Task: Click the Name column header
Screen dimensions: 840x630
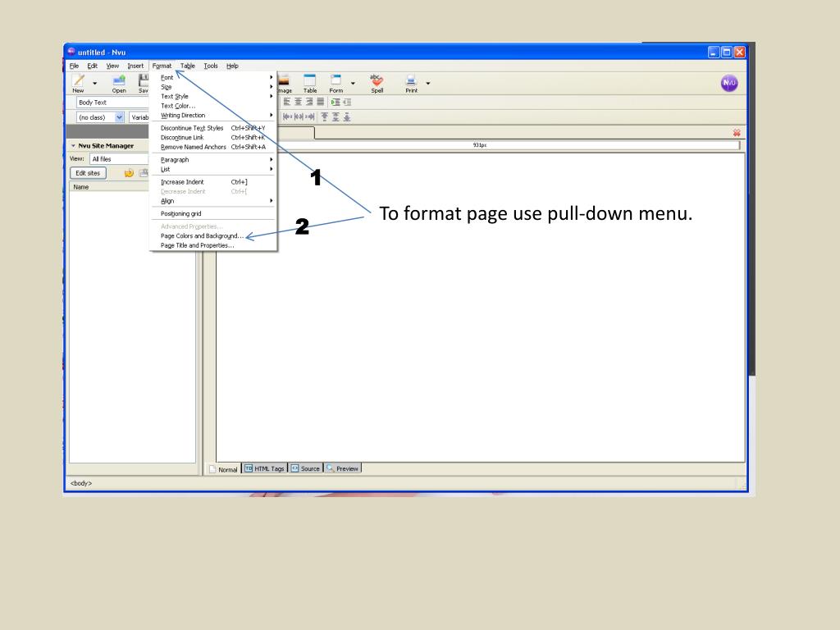Action: click(109, 187)
